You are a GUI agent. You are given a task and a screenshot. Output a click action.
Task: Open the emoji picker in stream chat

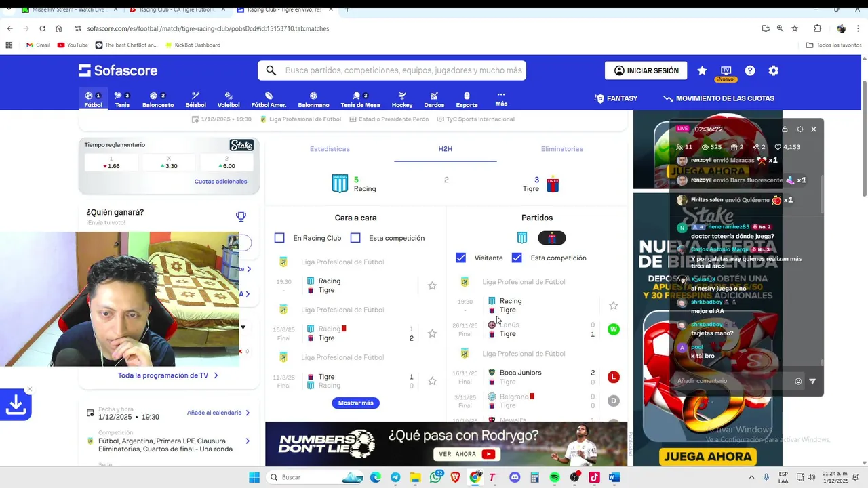[x=798, y=382]
